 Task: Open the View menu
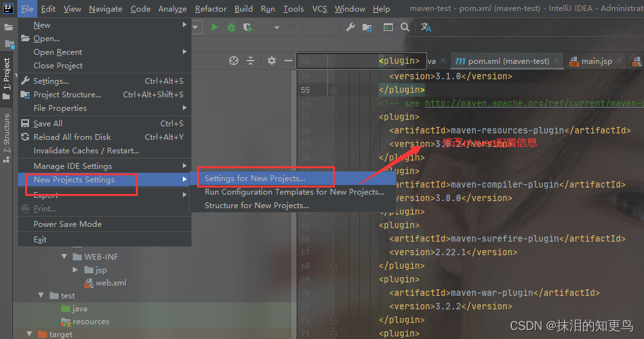click(72, 8)
